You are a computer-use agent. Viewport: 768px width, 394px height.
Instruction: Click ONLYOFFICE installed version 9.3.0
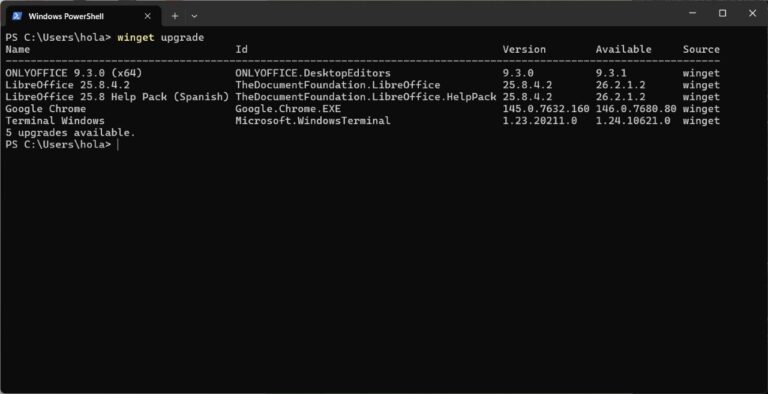pos(518,73)
